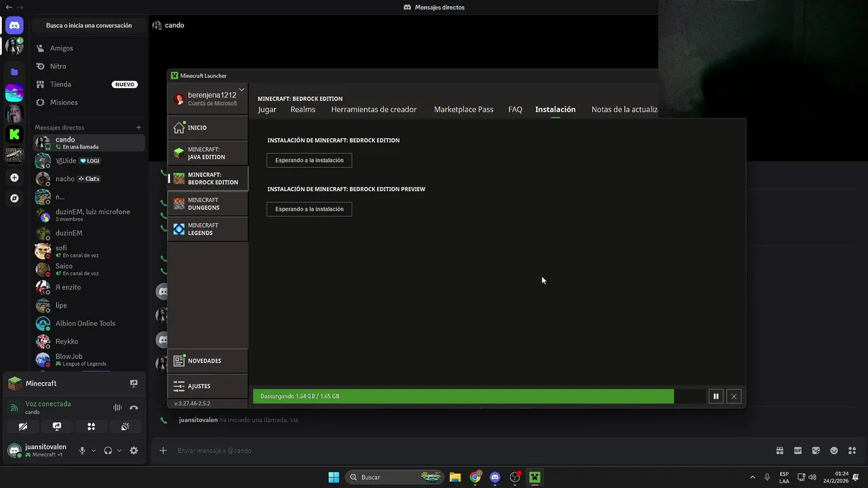The image size is (868, 488).
Task: Switch to the Marketplace Pass tab
Action: click(464, 109)
